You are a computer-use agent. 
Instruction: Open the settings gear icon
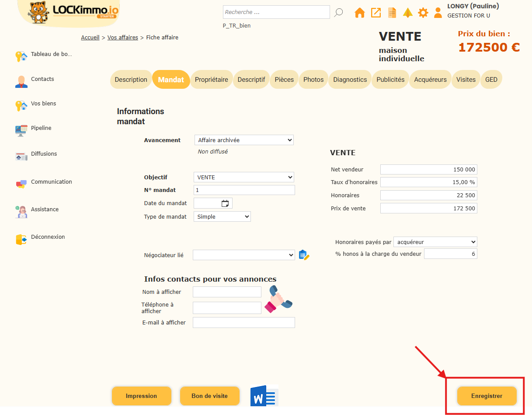(423, 13)
